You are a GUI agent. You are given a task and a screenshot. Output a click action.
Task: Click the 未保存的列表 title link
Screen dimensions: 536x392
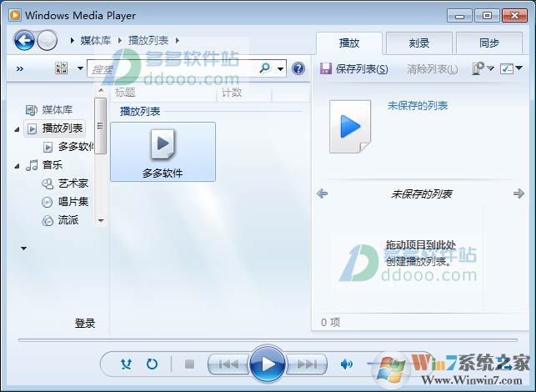418,106
